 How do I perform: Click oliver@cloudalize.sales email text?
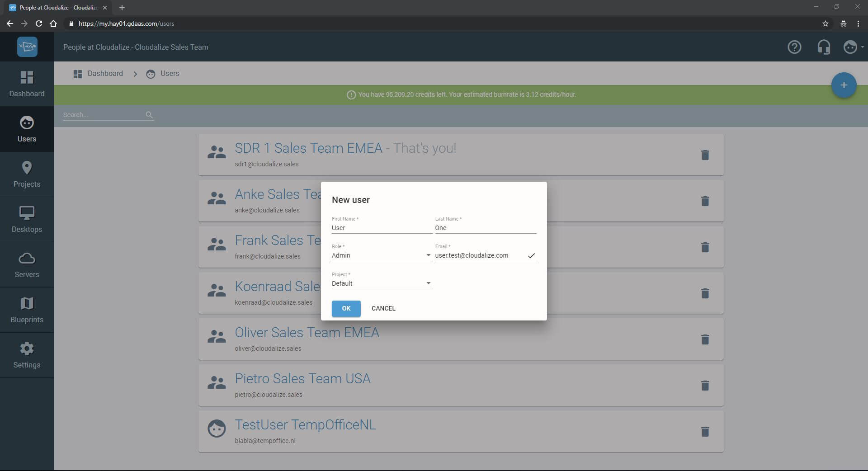(268, 349)
